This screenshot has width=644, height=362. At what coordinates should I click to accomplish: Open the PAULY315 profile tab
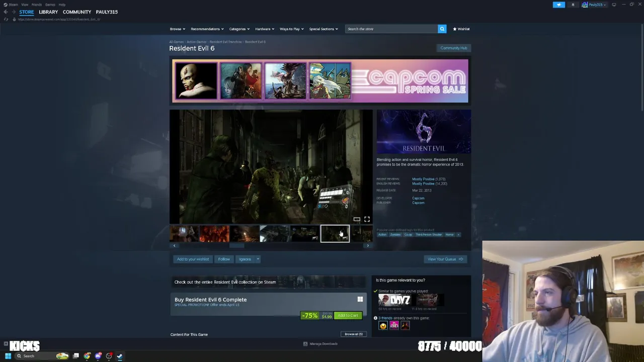click(107, 12)
